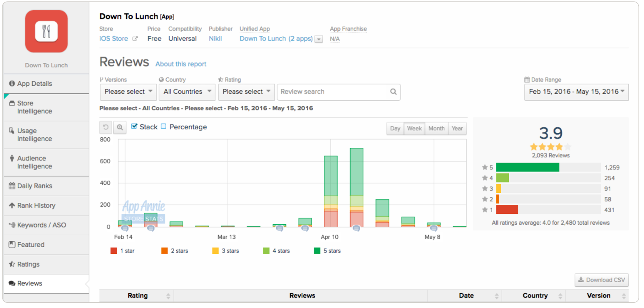Click the comment marker under May 8 bar

pyautogui.click(x=433, y=228)
